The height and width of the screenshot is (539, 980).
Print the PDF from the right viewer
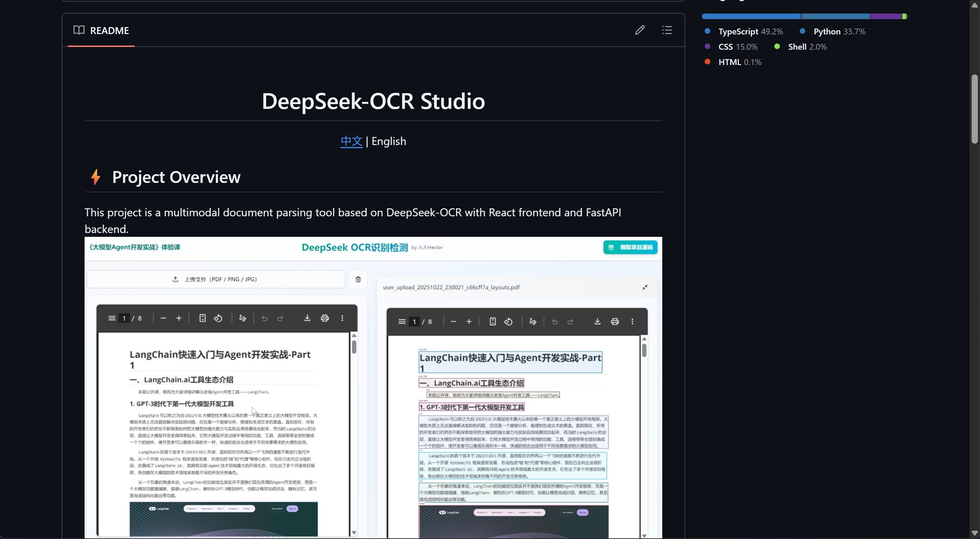tap(615, 322)
